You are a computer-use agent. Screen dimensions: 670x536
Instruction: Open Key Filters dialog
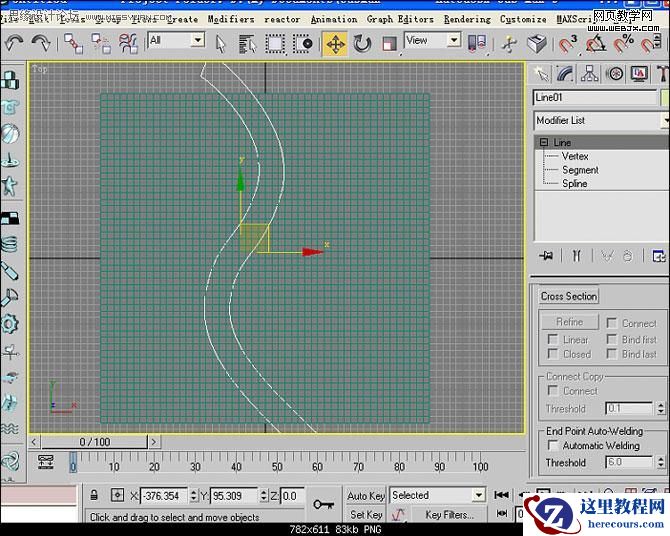click(x=449, y=515)
